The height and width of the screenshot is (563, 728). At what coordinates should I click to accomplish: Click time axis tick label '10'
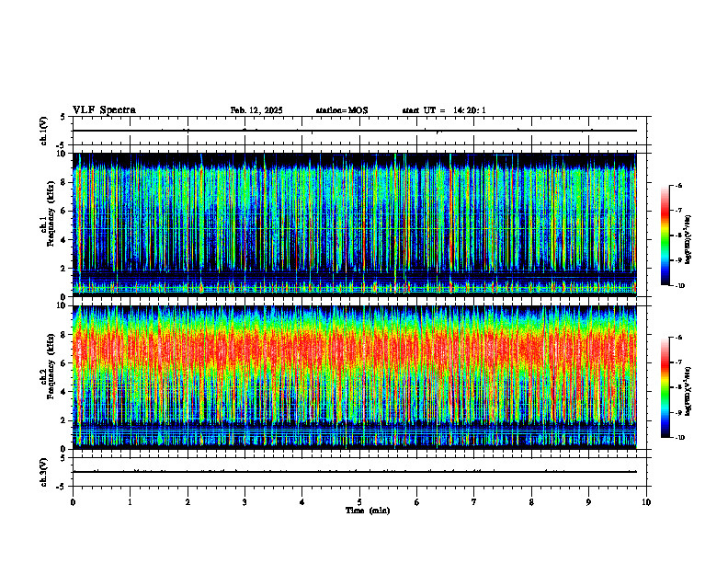[646, 502]
